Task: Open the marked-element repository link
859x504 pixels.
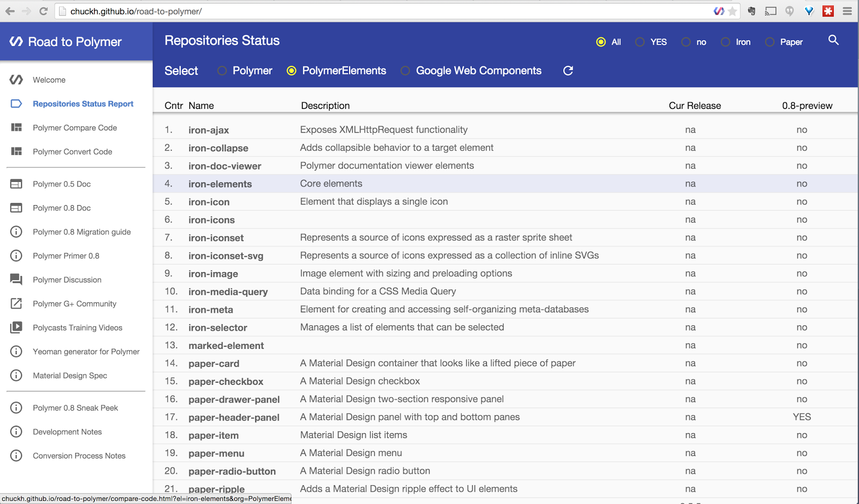Action: [x=226, y=346]
